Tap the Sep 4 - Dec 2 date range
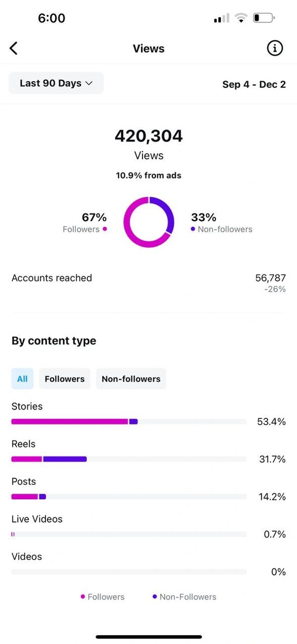This screenshot has height=644, width=297. pyautogui.click(x=254, y=84)
